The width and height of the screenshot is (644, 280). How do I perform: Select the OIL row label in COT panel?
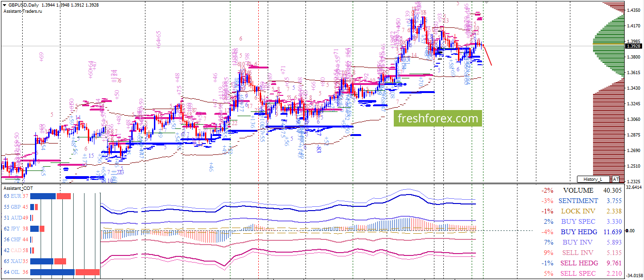coord(16,272)
